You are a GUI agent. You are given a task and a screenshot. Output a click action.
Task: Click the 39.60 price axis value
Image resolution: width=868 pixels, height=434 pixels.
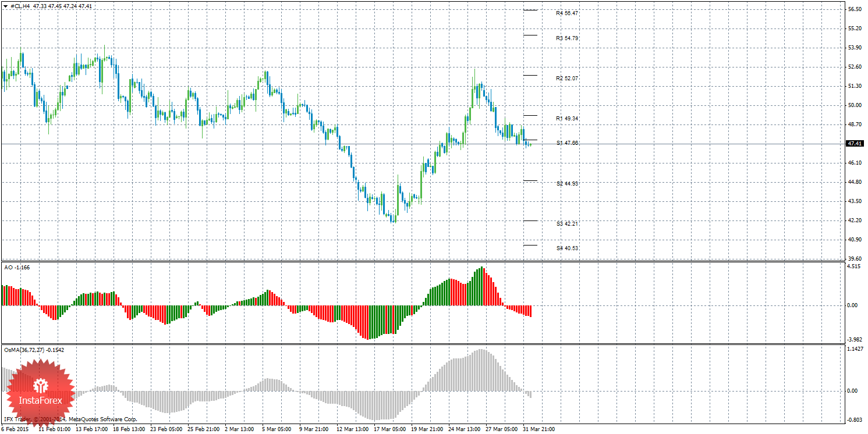pyautogui.click(x=855, y=259)
